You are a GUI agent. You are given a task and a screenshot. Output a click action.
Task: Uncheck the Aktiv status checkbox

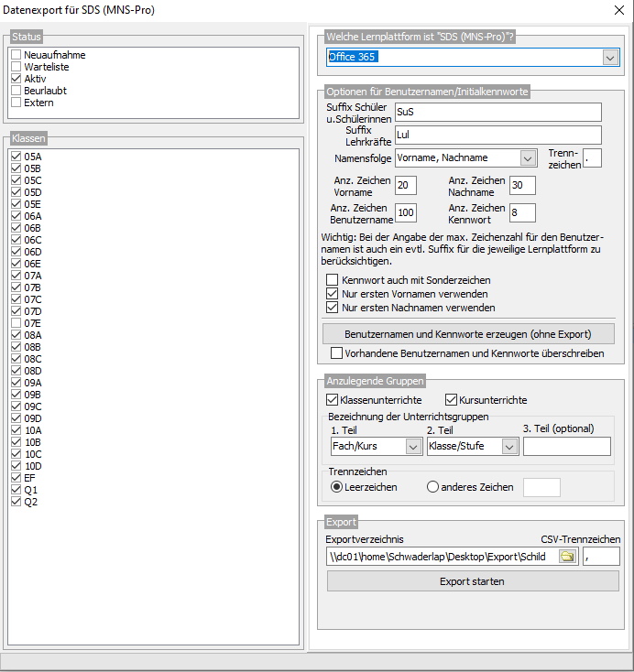(16, 80)
